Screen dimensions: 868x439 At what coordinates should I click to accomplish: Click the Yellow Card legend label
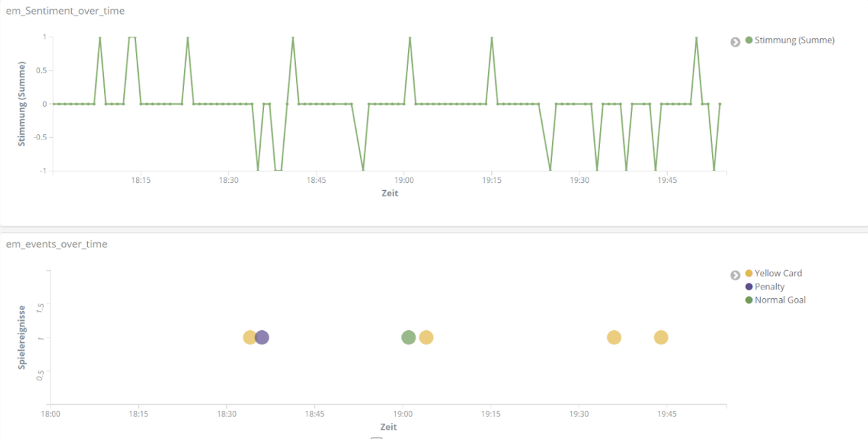point(778,274)
